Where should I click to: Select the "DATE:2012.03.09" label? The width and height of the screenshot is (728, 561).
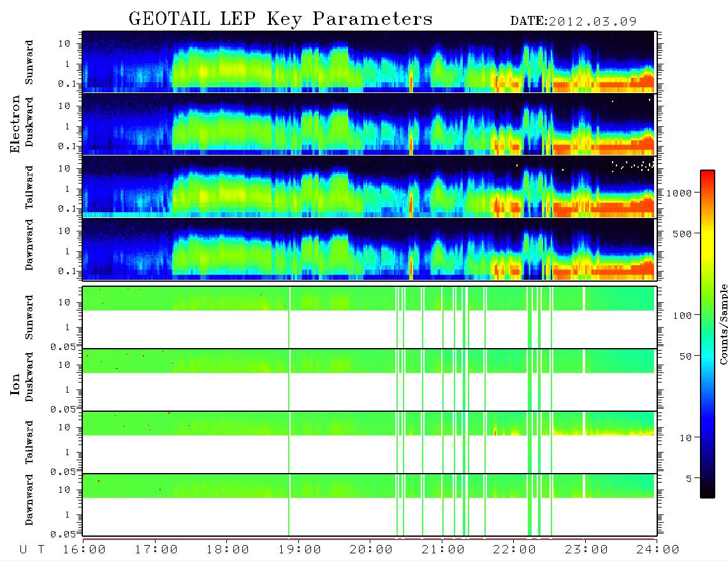[x=573, y=22]
